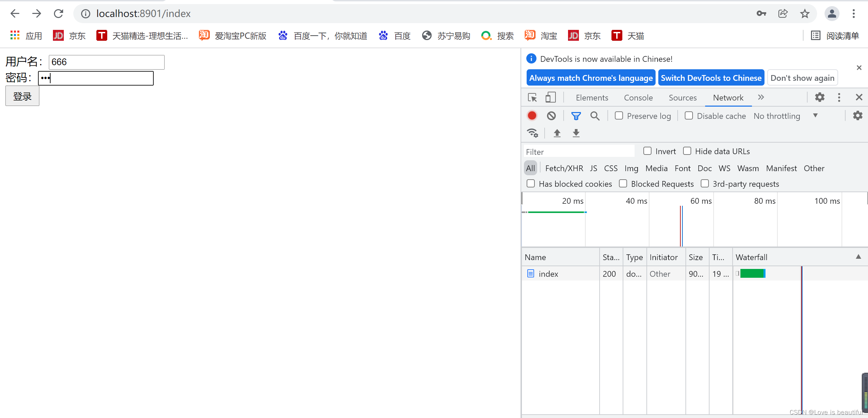Toggle the network filter funnel icon
Viewport: 868px width, 418px height.
[576, 116]
